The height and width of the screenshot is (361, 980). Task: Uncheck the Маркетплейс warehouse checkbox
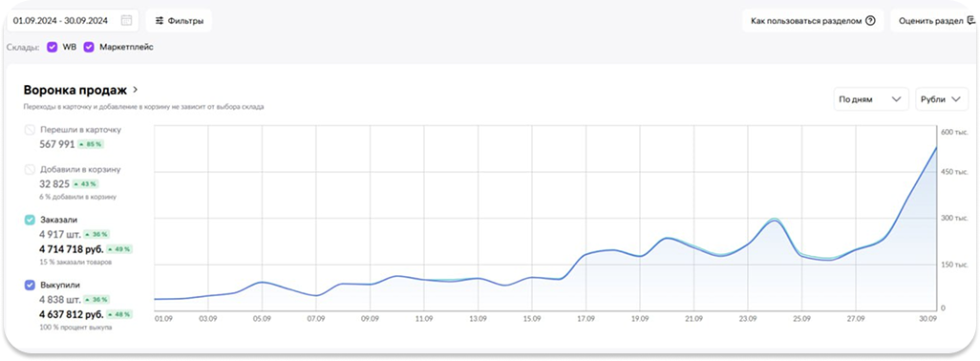click(89, 47)
